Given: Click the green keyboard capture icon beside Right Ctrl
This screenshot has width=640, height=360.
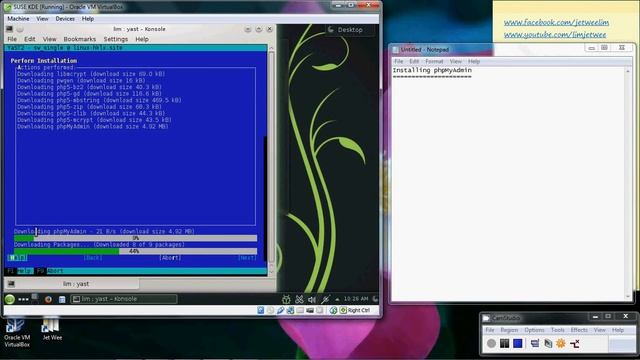Looking at the screenshot, I should (343, 311).
